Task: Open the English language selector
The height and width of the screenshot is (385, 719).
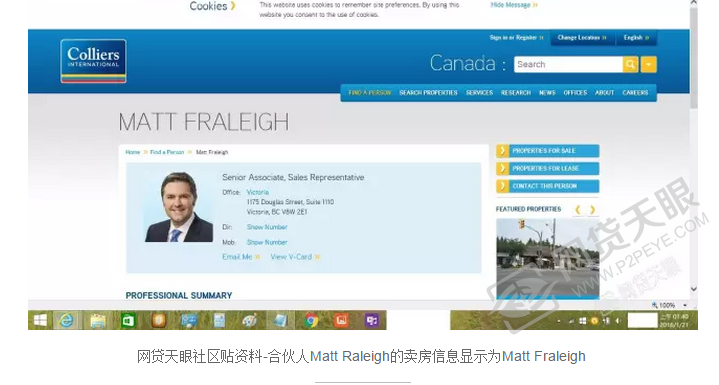Action: (x=636, y=38)
